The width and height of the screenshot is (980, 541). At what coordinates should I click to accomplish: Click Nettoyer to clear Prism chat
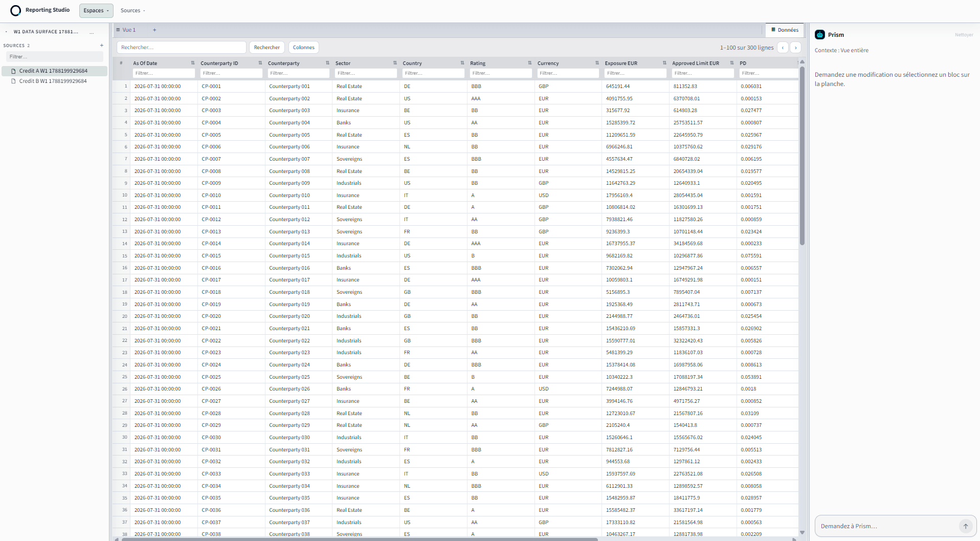[x=964, y=35]
